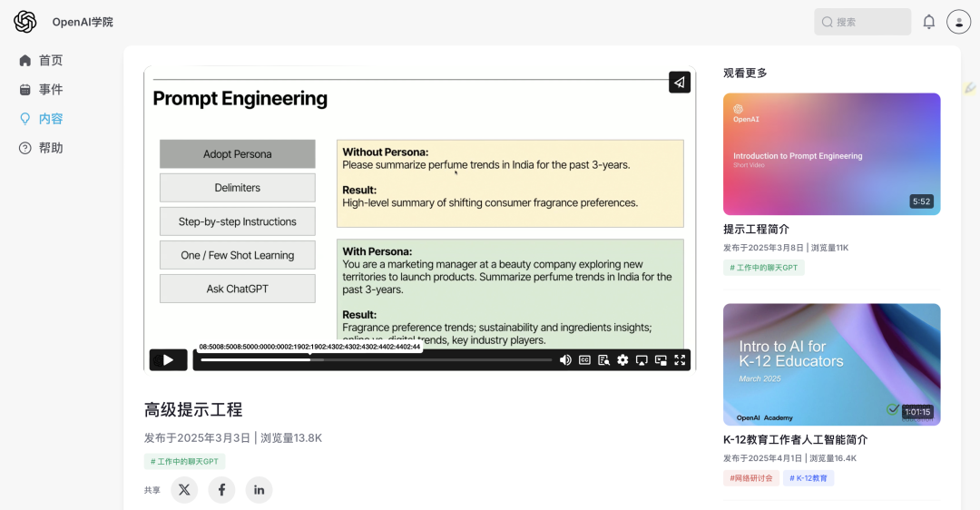Open video settings gear
The height and width of the screenshot is (510, 980).
point(622,360)
